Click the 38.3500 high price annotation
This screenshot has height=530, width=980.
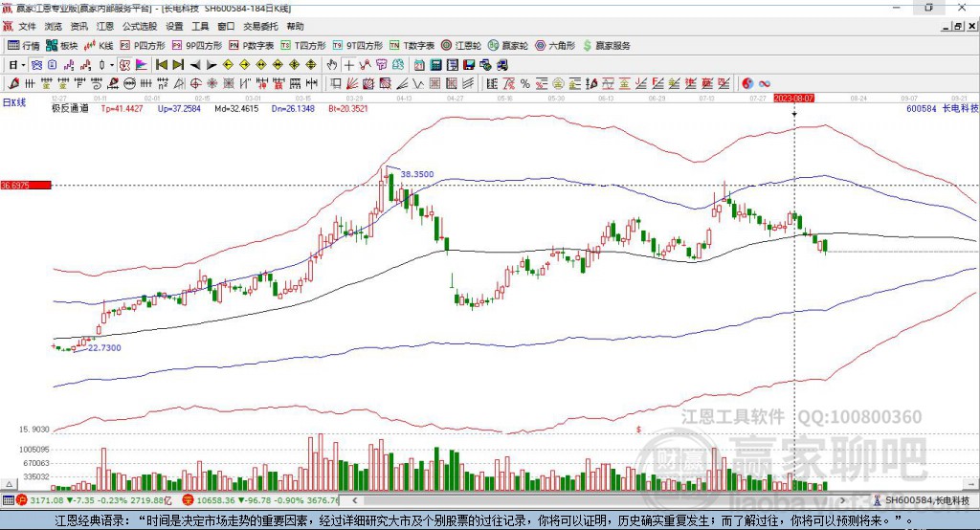(417, 174)
